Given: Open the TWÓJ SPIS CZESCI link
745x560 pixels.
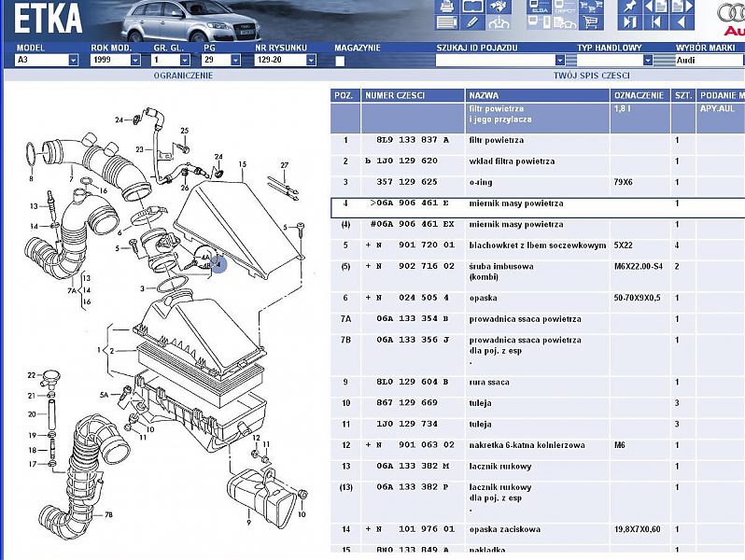Looking at the screenshot, I should coord(592,76).
